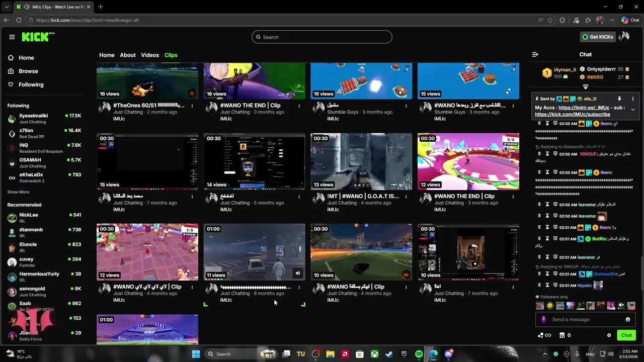Delete isavana's 02:50 AM greeting message
This screenshot has width=644, height=362.
pyautogui.click(x=539, y=205)
